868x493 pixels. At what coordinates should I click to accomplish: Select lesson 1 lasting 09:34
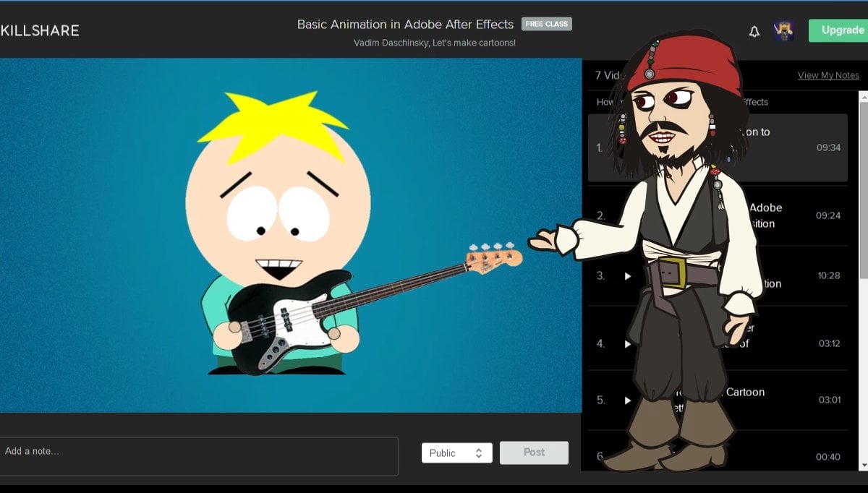[827, 147]
